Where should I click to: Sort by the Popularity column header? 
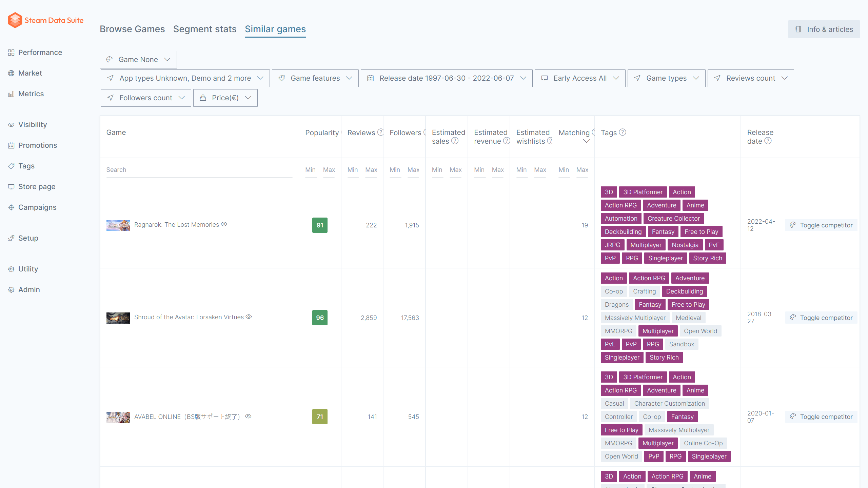(322, 133)
